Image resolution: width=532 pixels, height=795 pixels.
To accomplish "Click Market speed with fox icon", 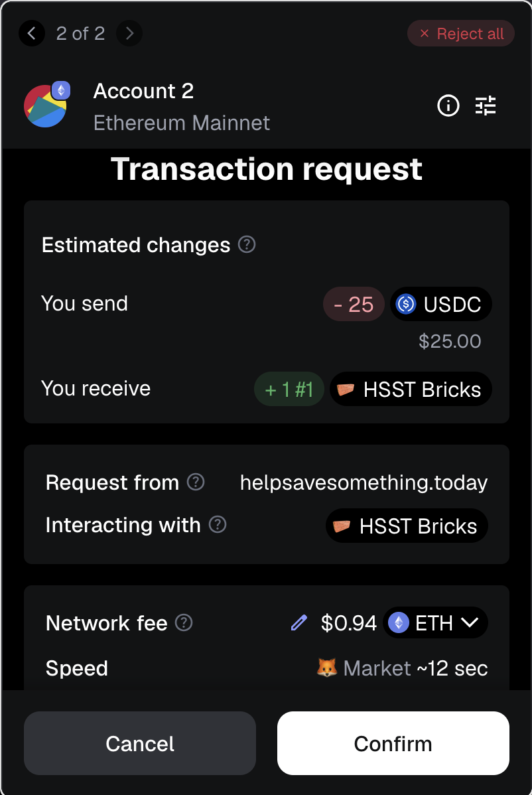I will [364, 668].
